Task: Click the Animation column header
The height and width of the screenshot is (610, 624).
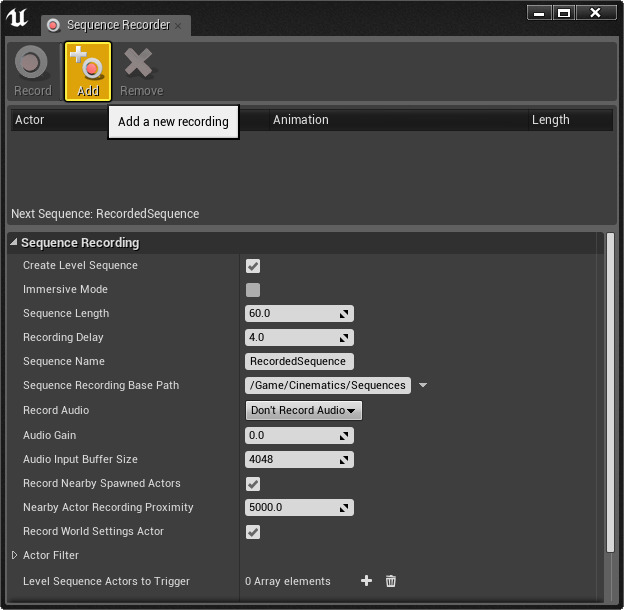Action: 300,120
